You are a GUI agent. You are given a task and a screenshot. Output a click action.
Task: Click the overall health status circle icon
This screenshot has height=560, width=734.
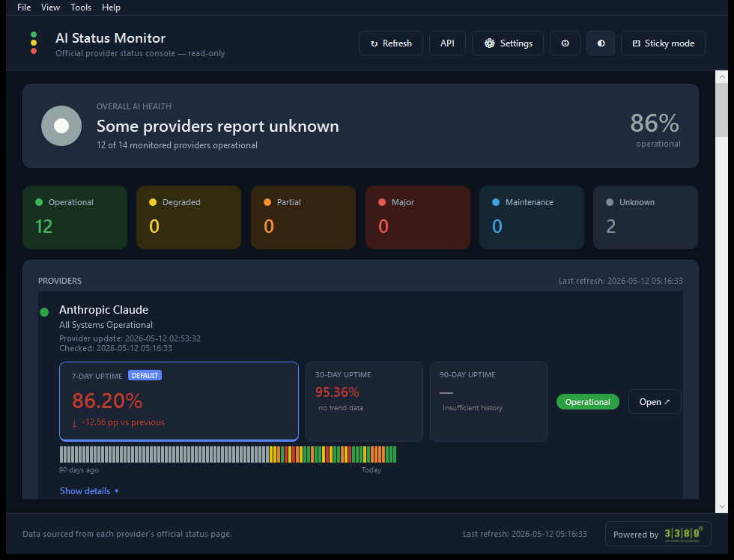click(61, 126)
